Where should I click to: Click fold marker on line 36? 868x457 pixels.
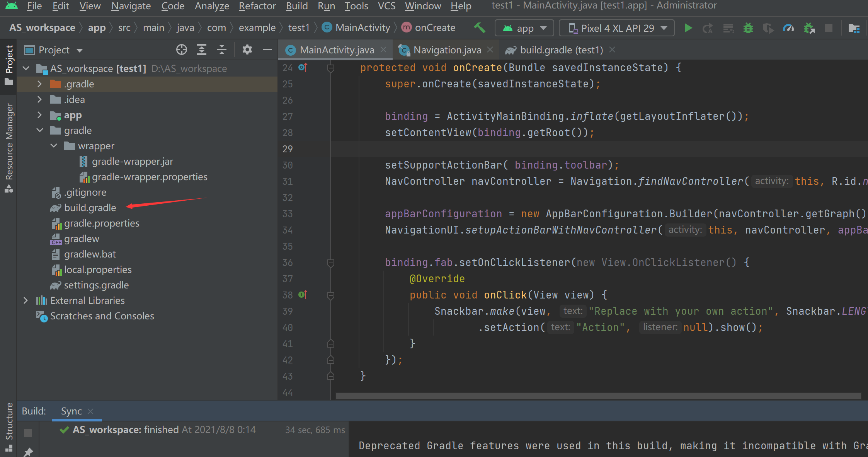pyautogui.click(x=331, y=263)
